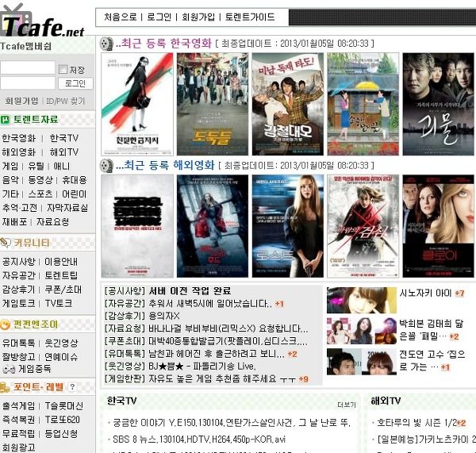476x453 pixels.
Task: Open the 공지사항 community link
Action: click(x=19, y=262)
